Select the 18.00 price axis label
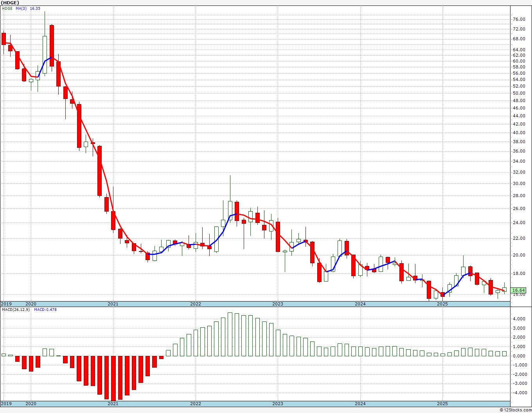This screenshot has height=413, width=532. 519,273
